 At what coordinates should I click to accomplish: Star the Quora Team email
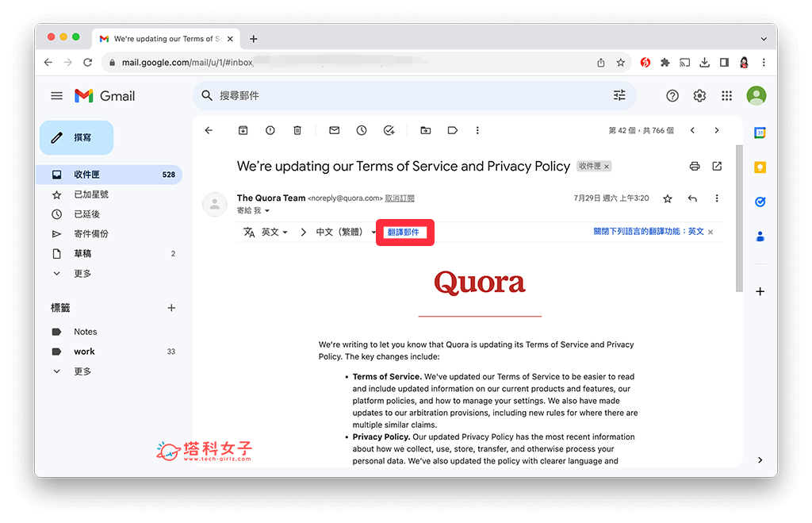coord(668,198)
